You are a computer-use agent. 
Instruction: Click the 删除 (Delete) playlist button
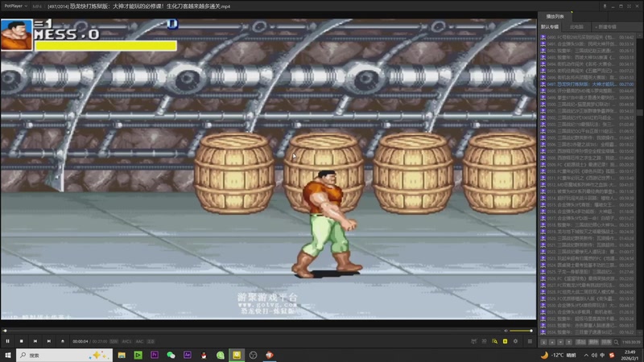coord(593,342)
